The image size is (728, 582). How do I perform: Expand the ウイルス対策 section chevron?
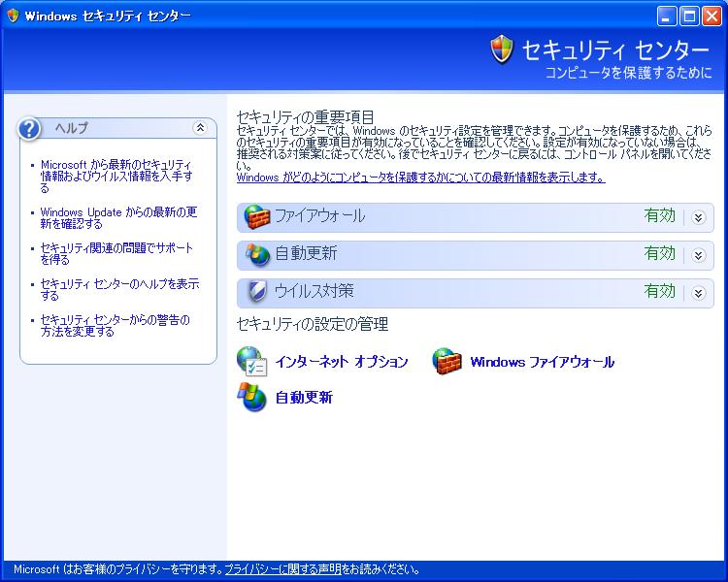click(x=698, y=293)
